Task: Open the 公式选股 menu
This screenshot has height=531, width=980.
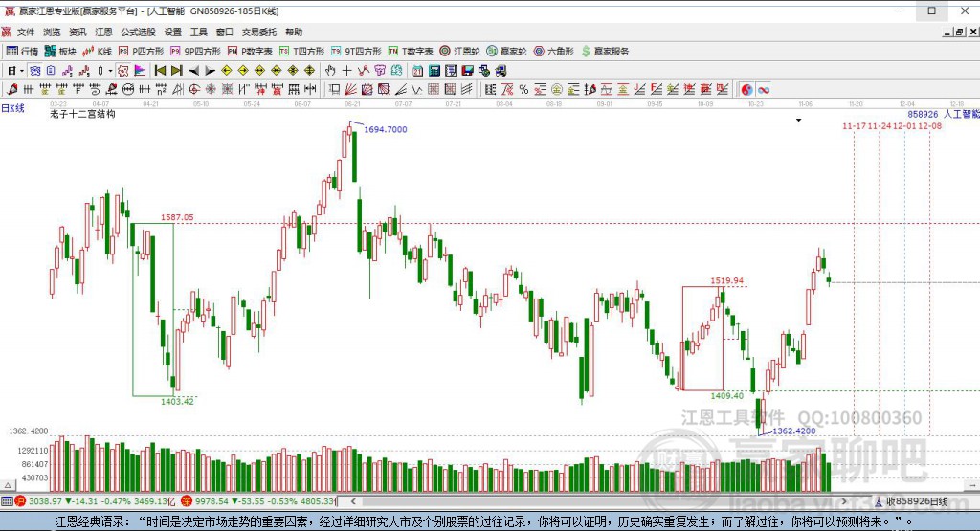Action: coord(138,32)
